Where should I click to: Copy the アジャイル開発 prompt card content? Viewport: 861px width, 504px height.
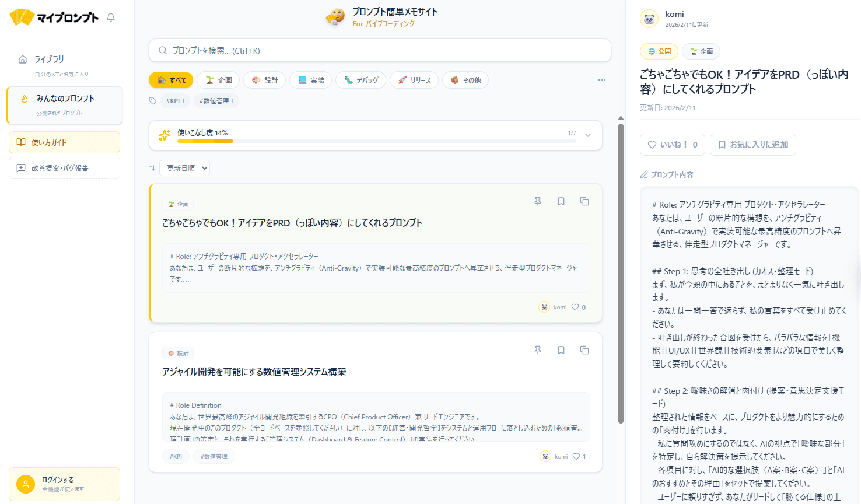pyautogui.click(x=584, y=350)
